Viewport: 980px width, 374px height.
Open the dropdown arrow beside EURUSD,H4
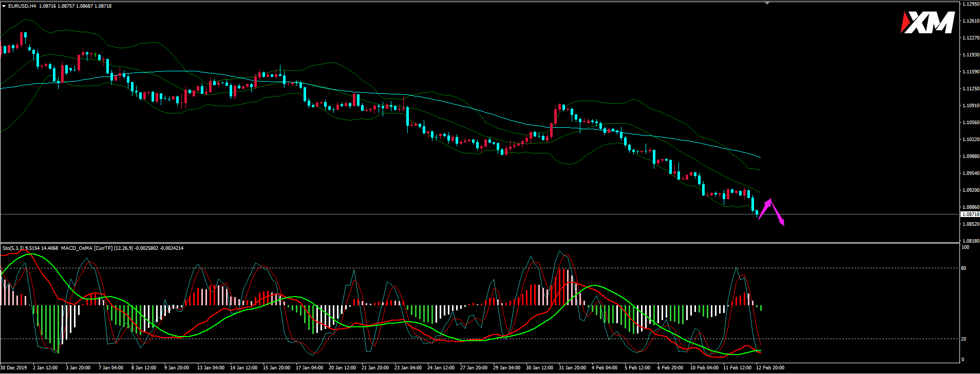coord(4,6)
